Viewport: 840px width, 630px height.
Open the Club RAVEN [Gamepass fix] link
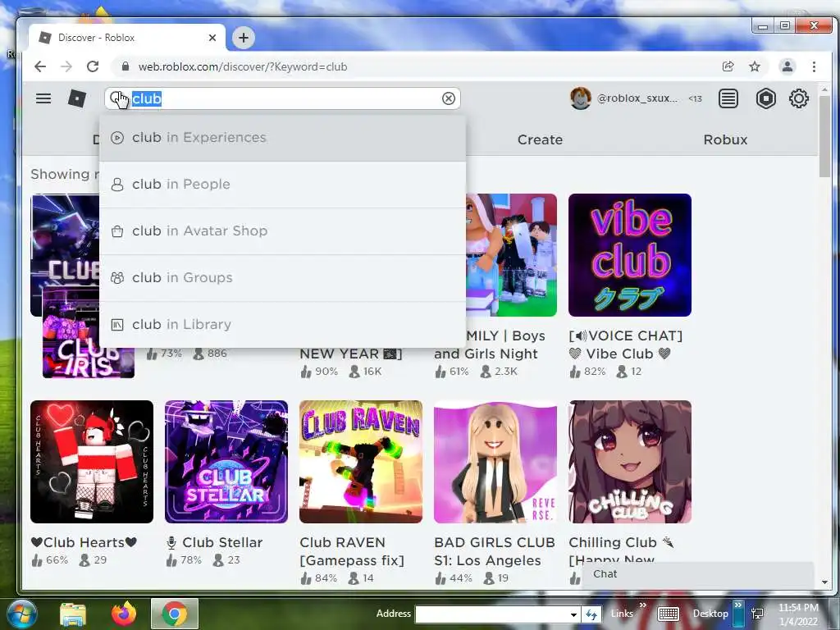point(352,551)
